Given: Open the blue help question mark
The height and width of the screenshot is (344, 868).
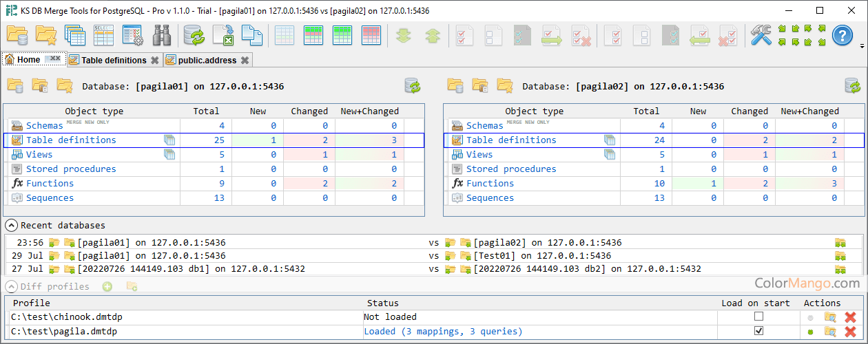Looking at the screenshot, I should pos(843,35).
